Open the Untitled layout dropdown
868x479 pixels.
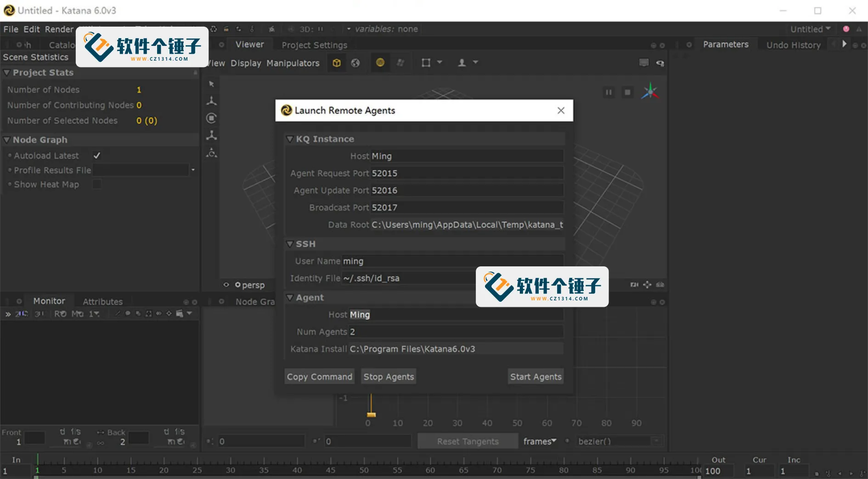point(810,29)
